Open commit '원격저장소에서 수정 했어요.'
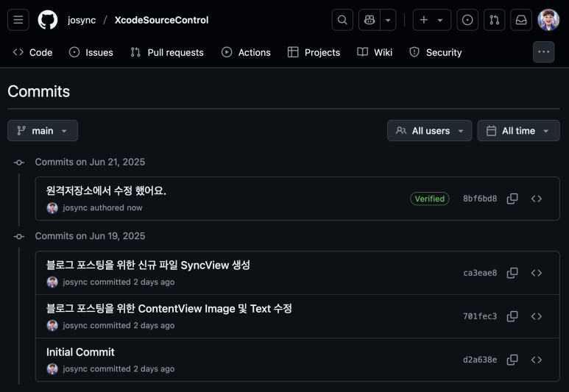The image size is (569, 392). [x=106, y=190]
